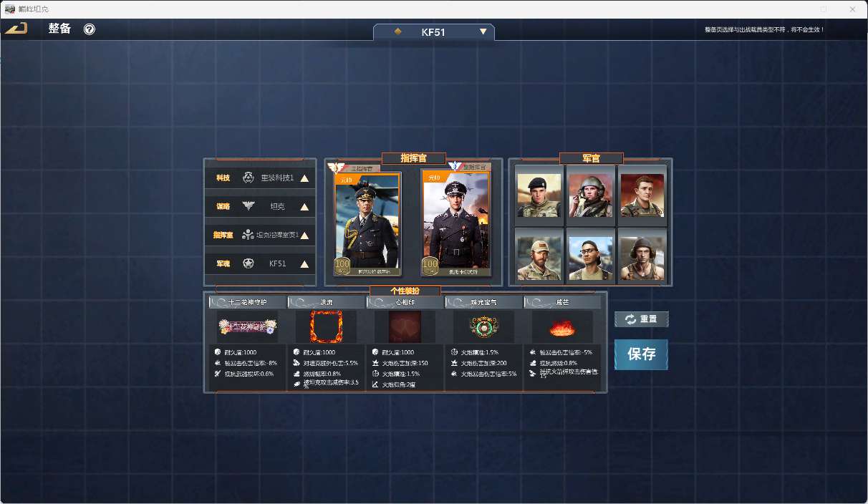Expand the 科技 row arrow

click(304, 178)
